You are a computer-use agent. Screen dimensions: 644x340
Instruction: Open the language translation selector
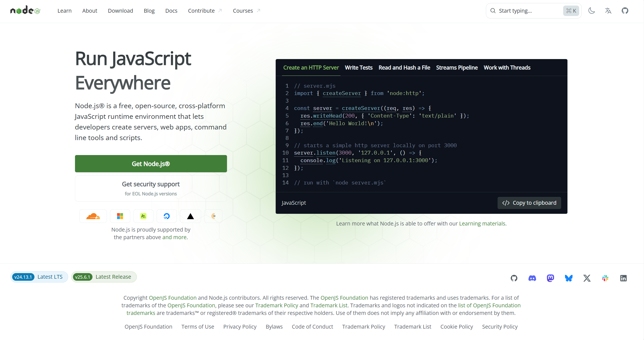tap(608, 11)
